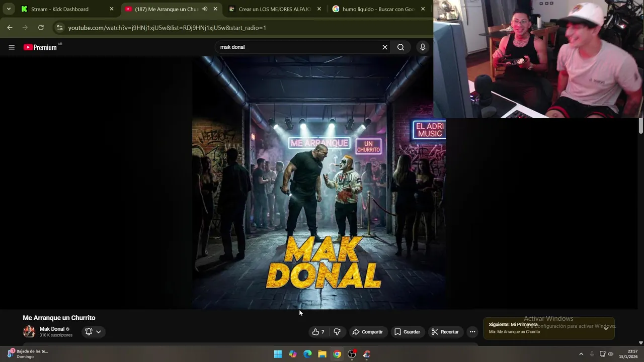Open the YouTube hamburger guide menu
This screenshot has height=362, width=644.
coord(12,47)
